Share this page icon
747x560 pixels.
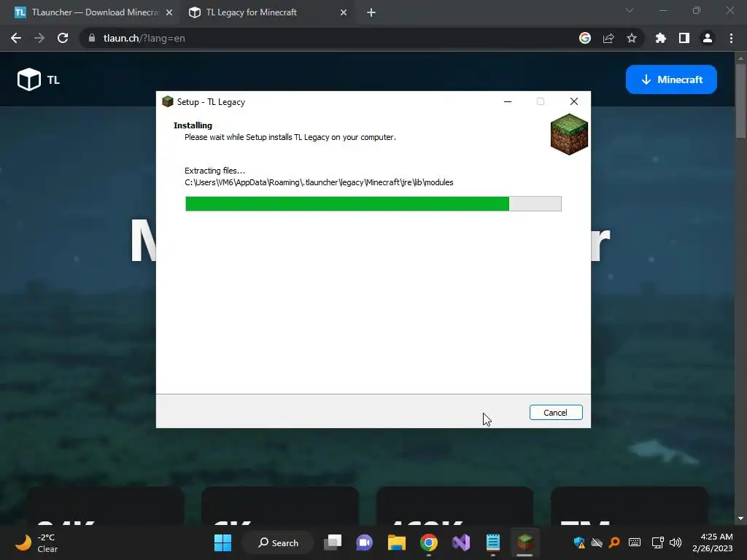click(608, 38)
